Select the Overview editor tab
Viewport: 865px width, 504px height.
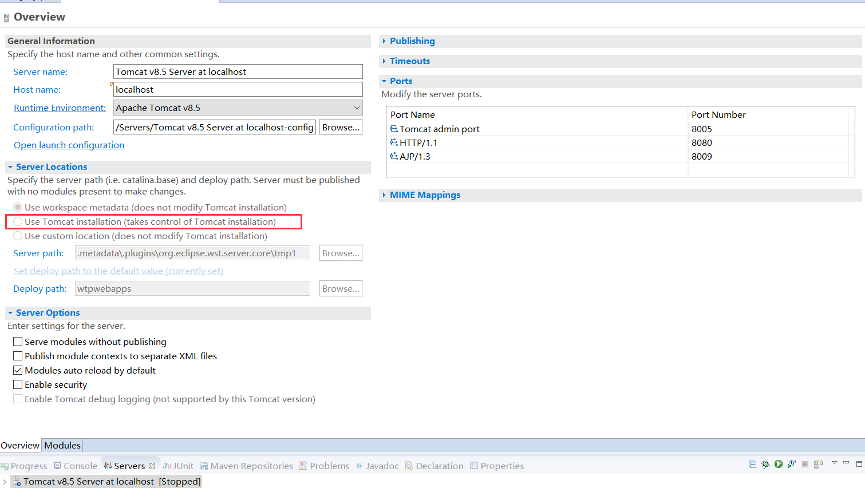[20, 445]
